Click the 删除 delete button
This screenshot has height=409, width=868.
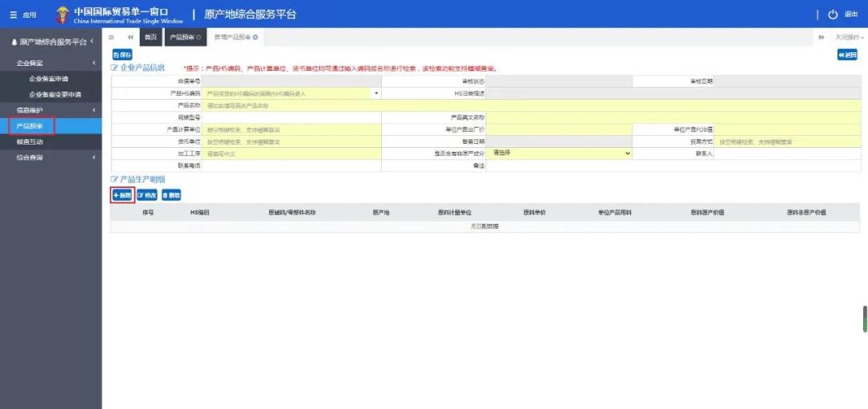point(171,195)
